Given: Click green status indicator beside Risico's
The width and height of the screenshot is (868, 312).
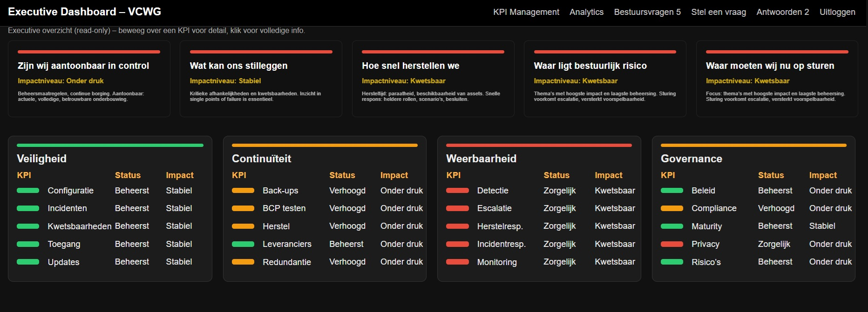Looking at the screenshot, I should point(672,262).
